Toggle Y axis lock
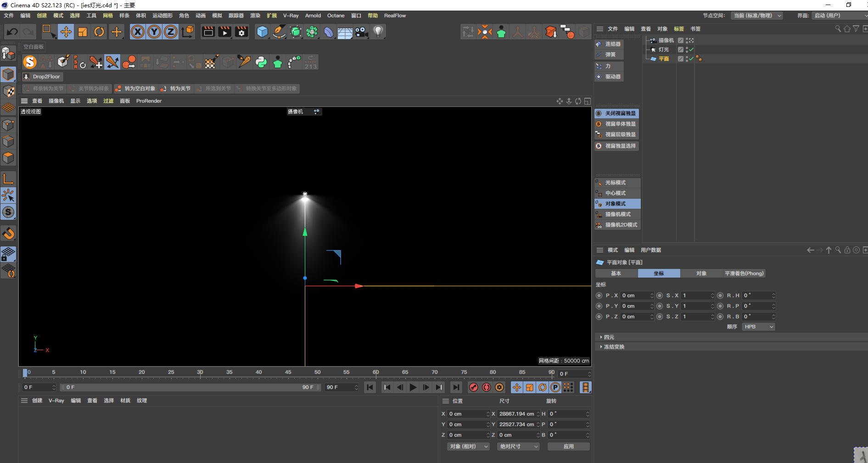 154,32
